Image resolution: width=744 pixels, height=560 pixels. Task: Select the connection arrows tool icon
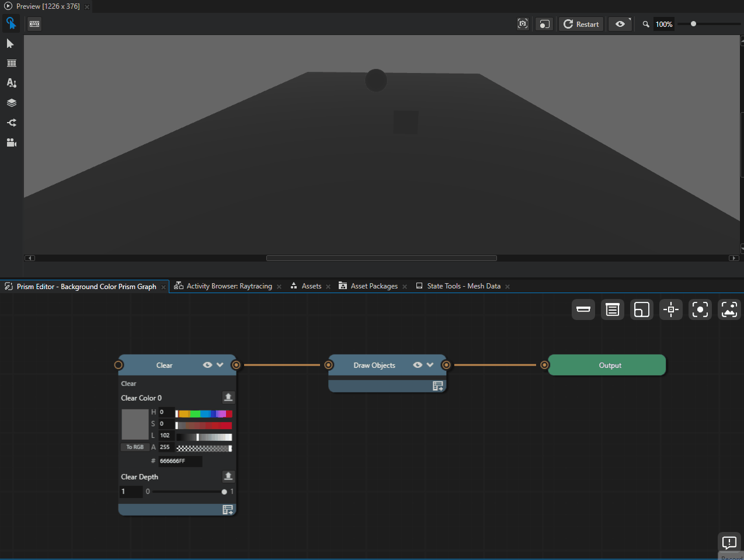tap(11, 123)
